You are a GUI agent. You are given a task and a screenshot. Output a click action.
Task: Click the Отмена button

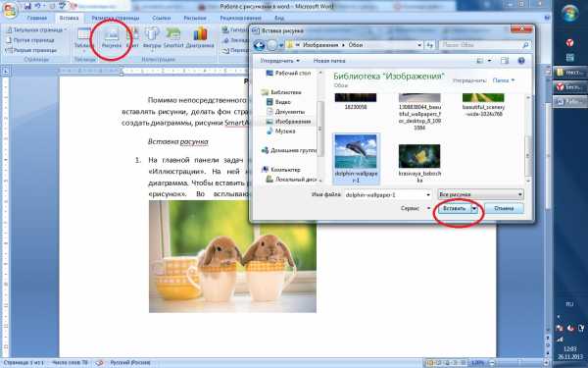tap(504, 208)
